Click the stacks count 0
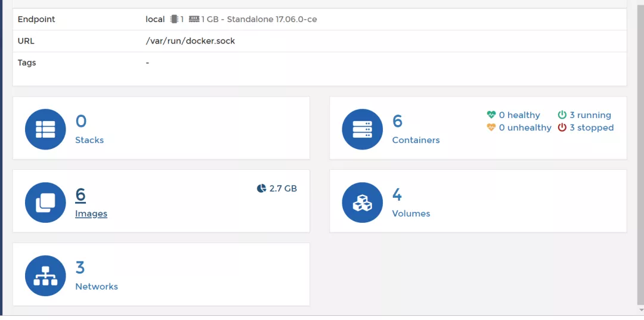 pos(81,121)
